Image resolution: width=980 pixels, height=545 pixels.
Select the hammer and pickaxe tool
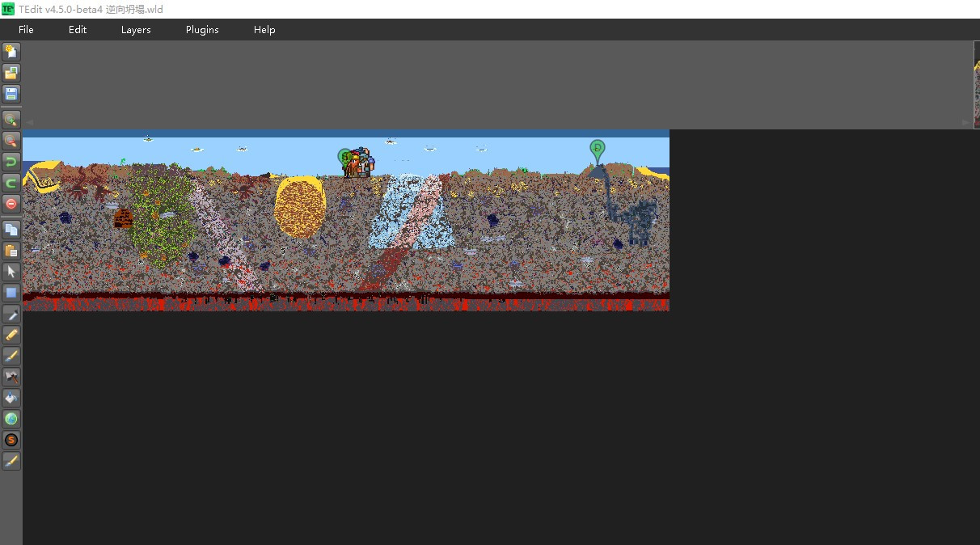click(x=11, y=377)
